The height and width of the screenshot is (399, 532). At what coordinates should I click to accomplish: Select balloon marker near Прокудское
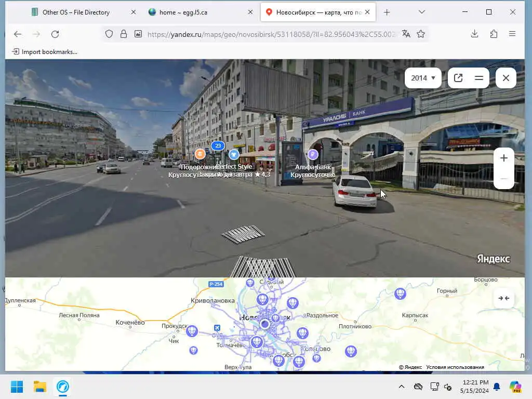(x=192, y=331)
